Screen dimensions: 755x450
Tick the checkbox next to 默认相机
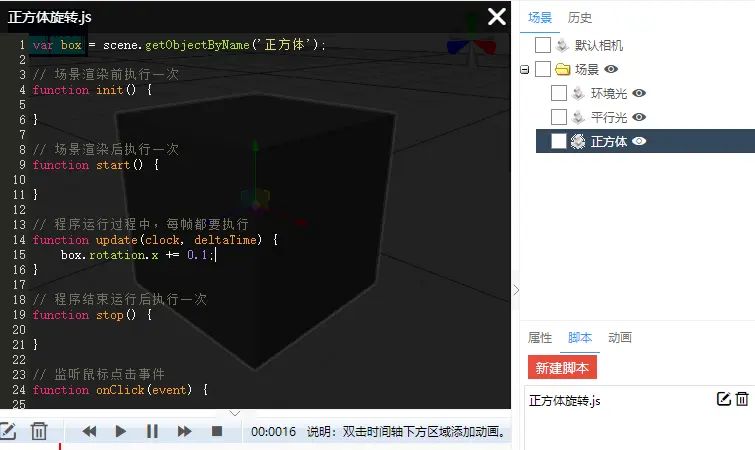[x=542, y=45]
